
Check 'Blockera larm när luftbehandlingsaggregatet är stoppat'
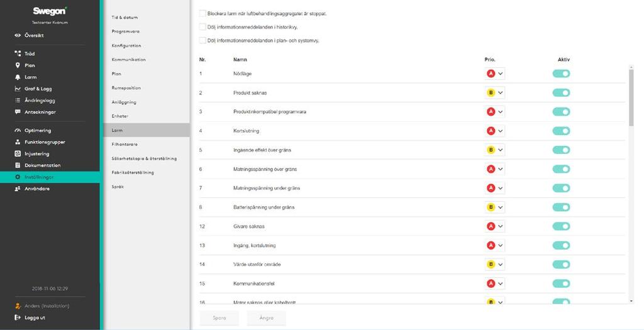[203, 14]
